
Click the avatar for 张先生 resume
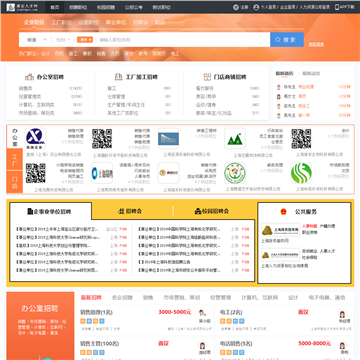279,87
